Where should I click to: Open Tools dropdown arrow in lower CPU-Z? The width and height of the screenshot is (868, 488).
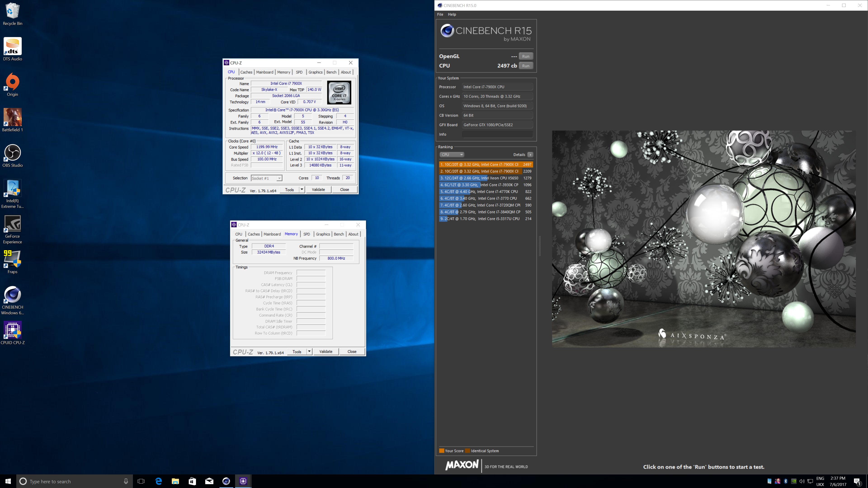click(x=309, y=352)
